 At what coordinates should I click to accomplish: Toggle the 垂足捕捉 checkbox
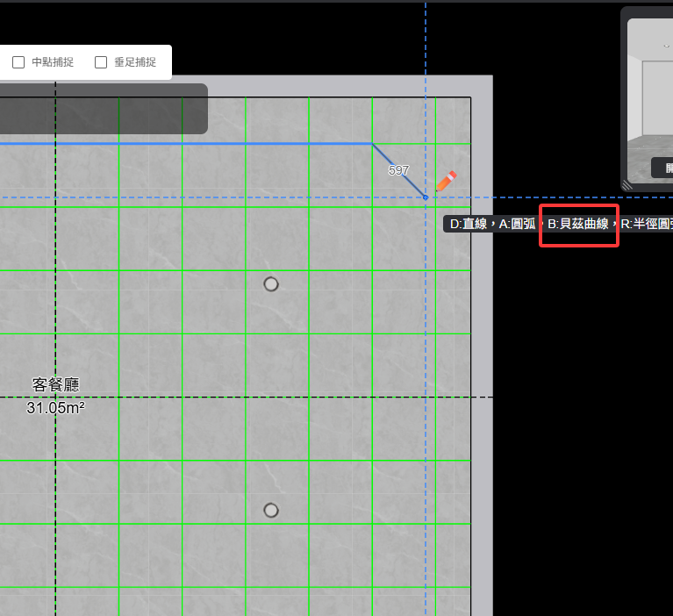[101, 62]
